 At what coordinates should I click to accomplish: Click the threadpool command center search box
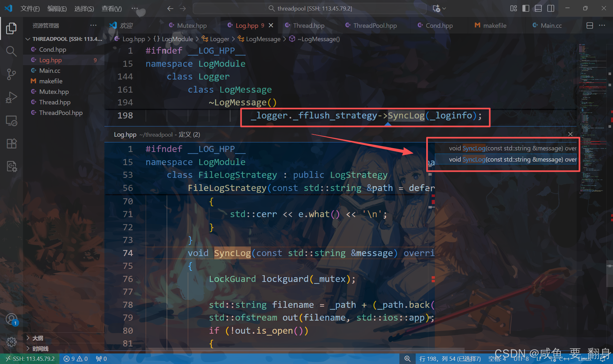click(309, 9)
